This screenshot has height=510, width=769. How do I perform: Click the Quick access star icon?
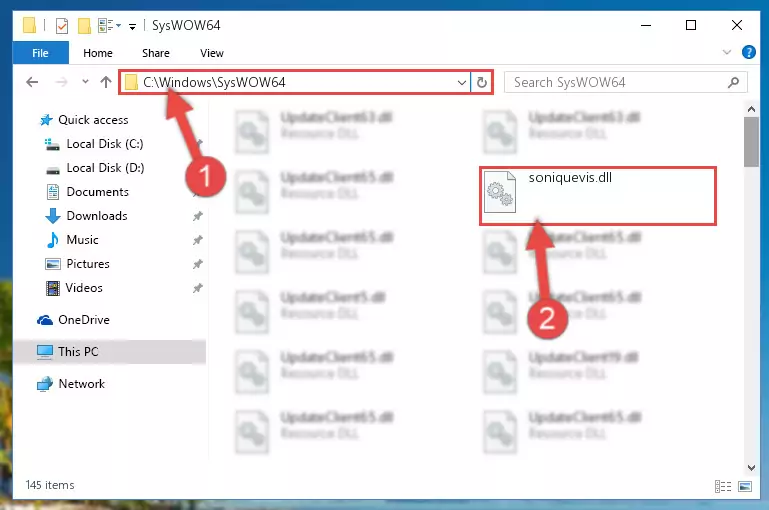click(46, 120)
